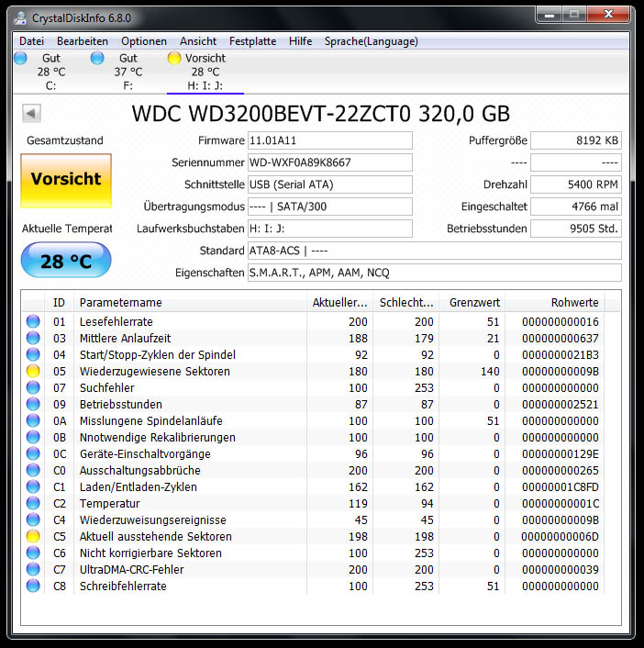Click the Puffergröße 8192 KB field
The height and width of the screenshot is (648, 644).
pyautogui.click(x=576, y=140)
